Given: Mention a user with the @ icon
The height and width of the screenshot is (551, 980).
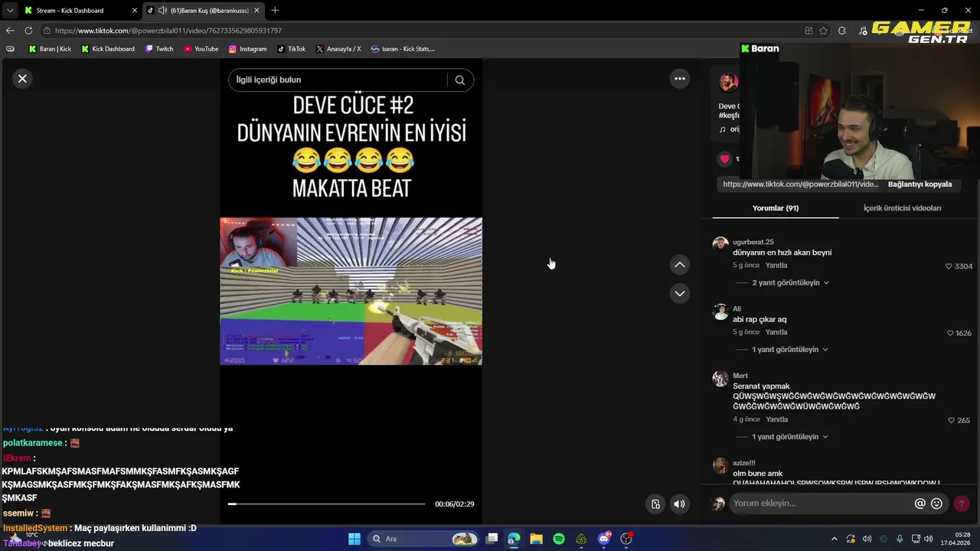Looking at the screenshot, I should click(920, 504).
